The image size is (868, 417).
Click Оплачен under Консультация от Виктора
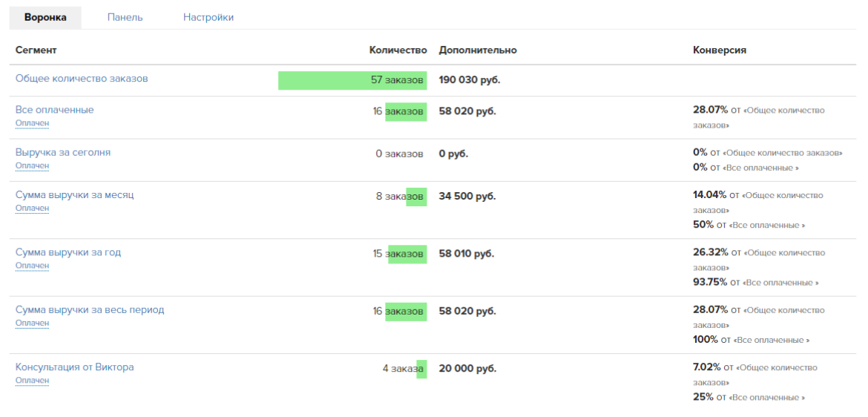[x=32, y=381]
